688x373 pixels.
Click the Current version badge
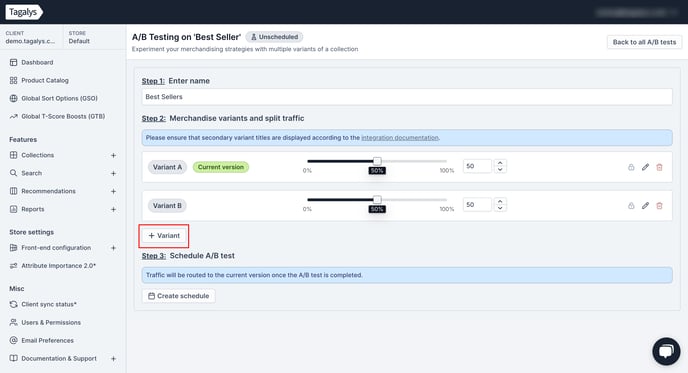(221, 167)
